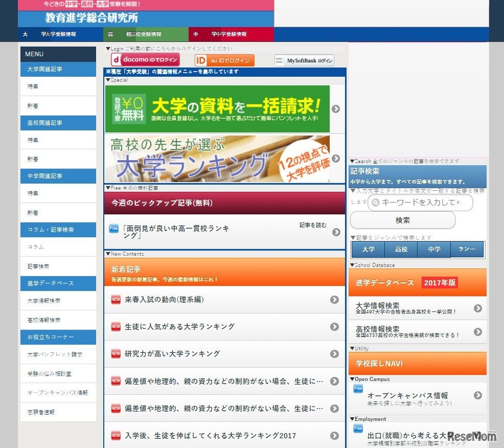Open MySoftBank login
This screenshot has width=504, height=448.
[305, 60]
